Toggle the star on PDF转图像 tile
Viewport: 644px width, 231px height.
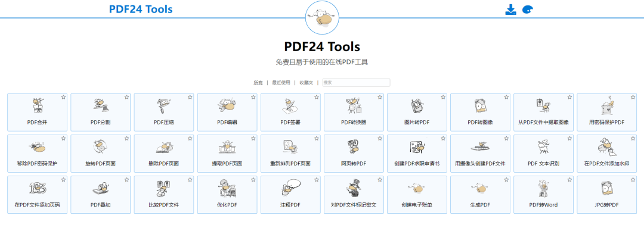pos(506,97)
